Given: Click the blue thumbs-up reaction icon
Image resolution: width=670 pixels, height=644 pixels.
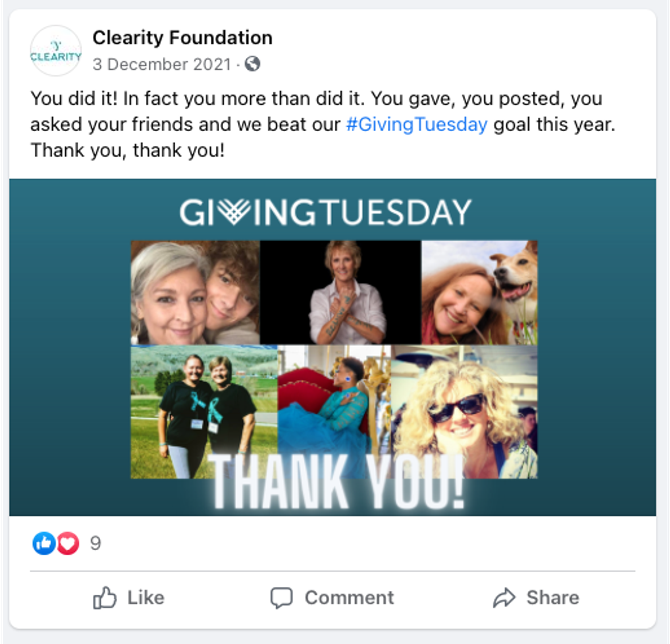Looking at the screenshot, I should 44,543.
